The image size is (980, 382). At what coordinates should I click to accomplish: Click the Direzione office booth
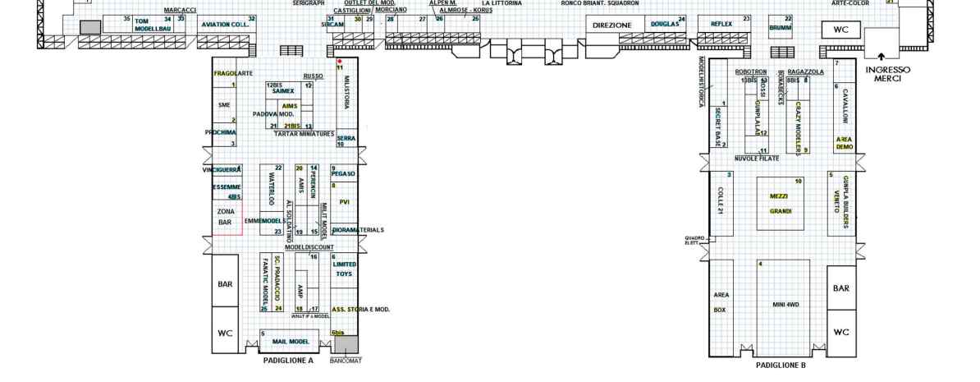(613, 25)
